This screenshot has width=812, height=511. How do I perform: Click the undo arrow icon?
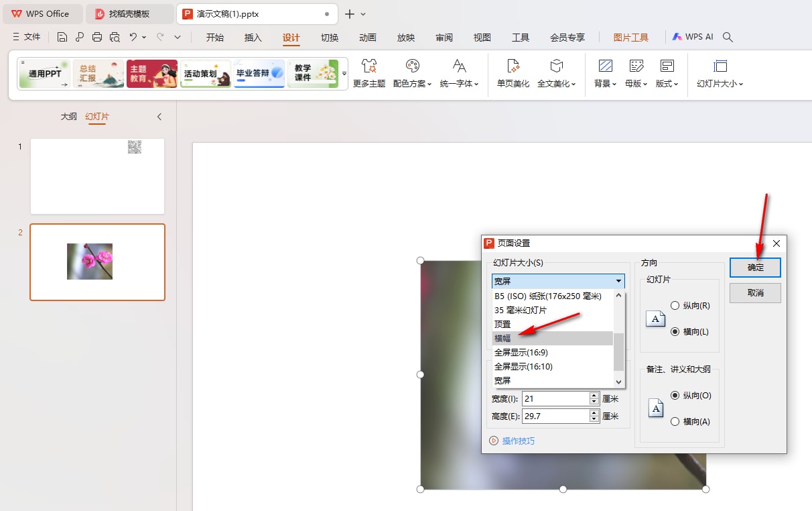[133, 37]
